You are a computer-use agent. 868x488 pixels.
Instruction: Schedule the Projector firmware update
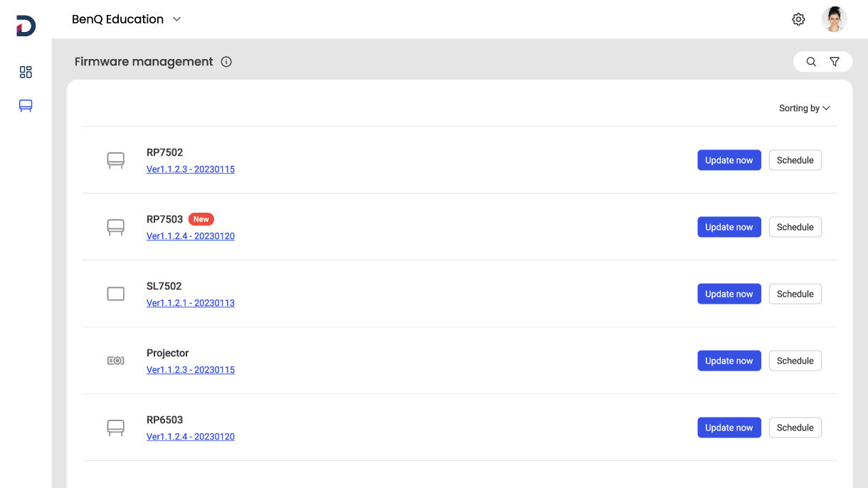795,361
